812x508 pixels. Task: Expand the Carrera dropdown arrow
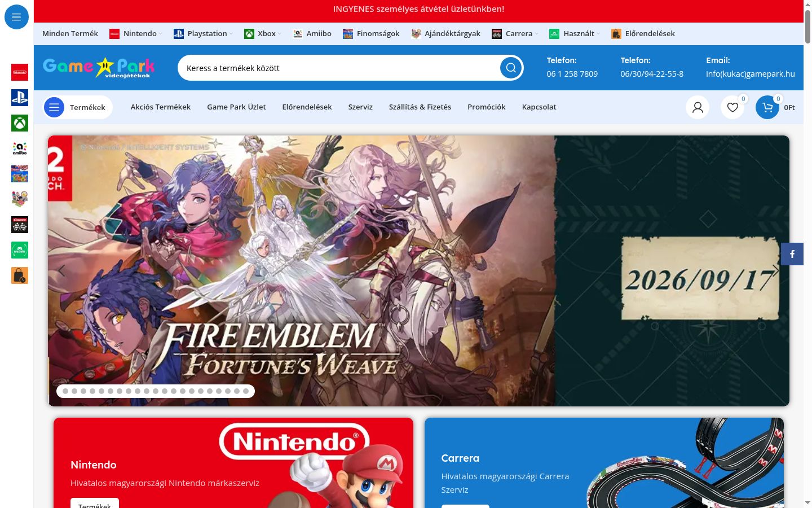tap(537, 34)
